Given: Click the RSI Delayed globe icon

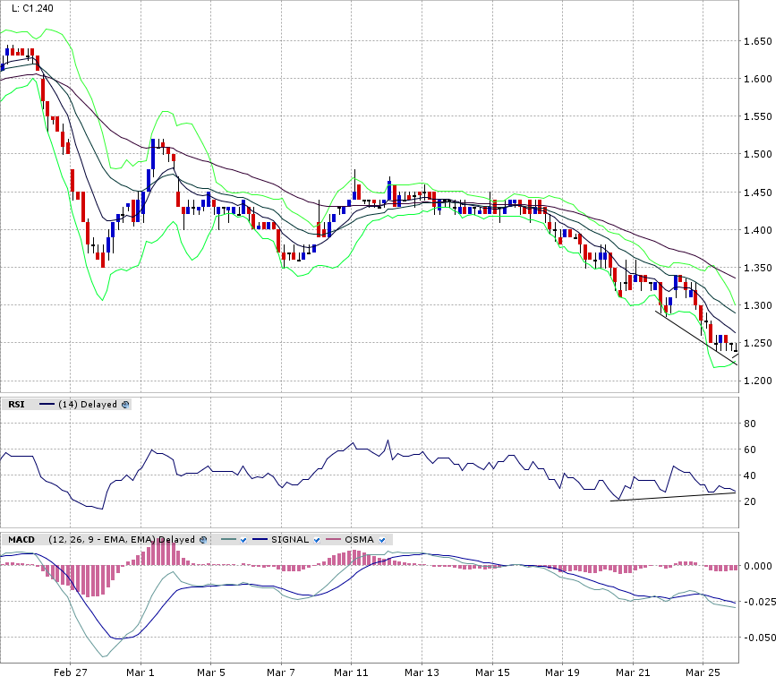Looking at the screenshot, I should point(125,405).
